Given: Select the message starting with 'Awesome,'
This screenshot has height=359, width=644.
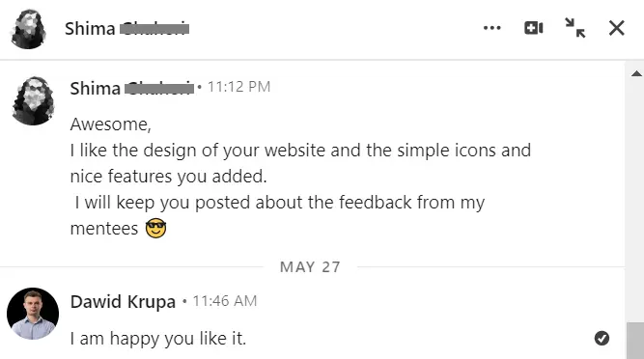Looking at the screenshot, I should (x=300, y=177).
